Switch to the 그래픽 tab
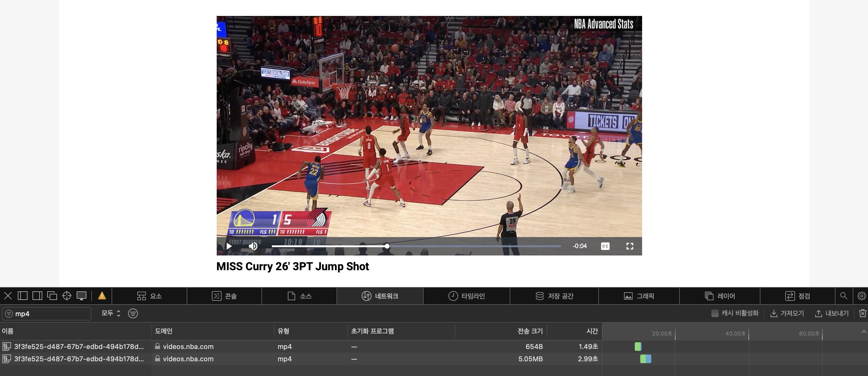Screen dimensions: 868x376 point(639,296)
